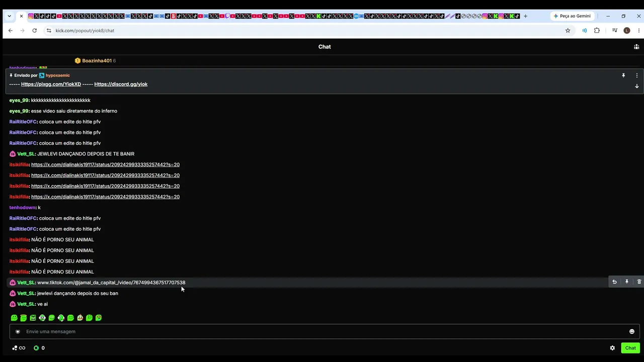Open the pixgg.com/YiokXD link
Viewport: 644px width, 362px height.
point(51,84)
